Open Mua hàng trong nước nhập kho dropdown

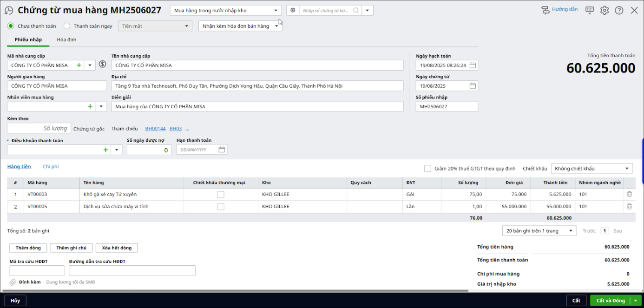tap(226, 10)
